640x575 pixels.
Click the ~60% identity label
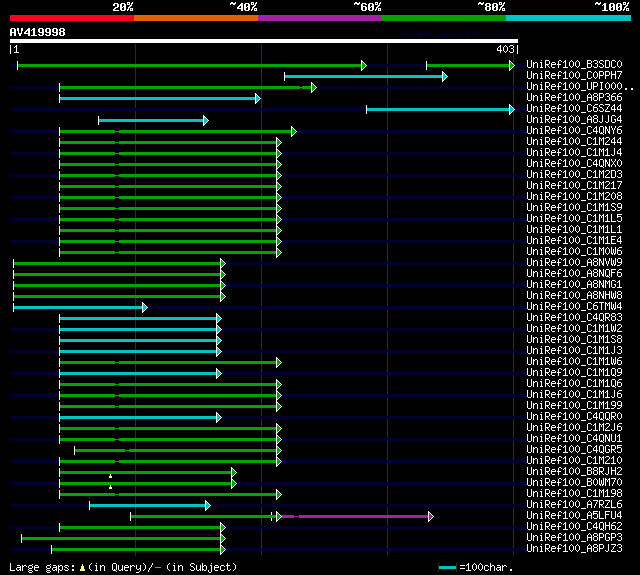tap(367, 7)
